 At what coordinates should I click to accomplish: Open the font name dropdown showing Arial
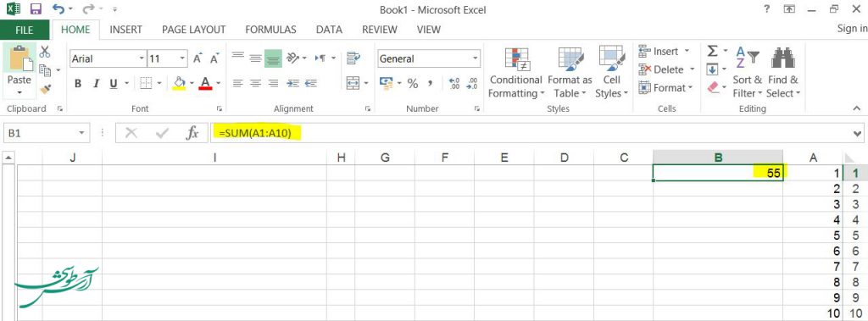pos(108,58)
